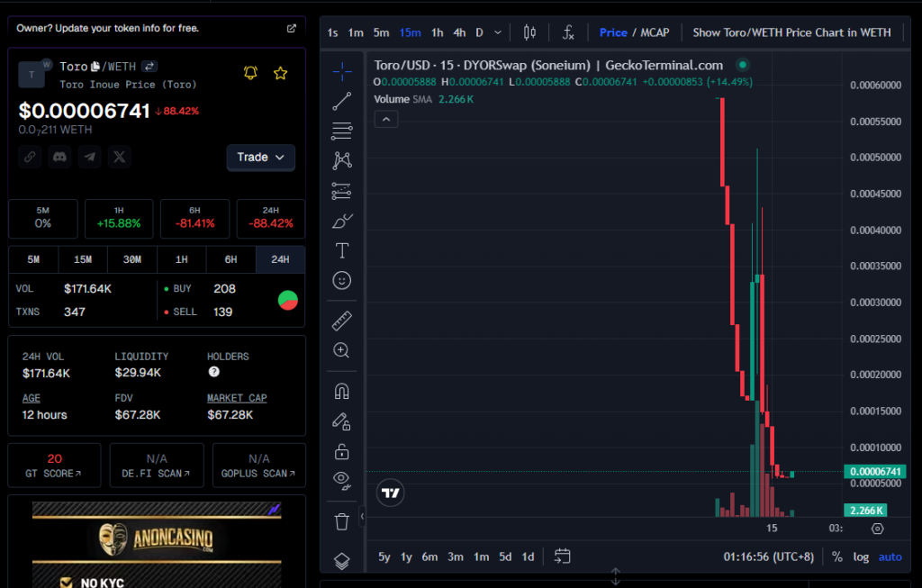This screenshot has width=922, height=588.
Task: Set chart range to 6m
Action: coord(429,556)
